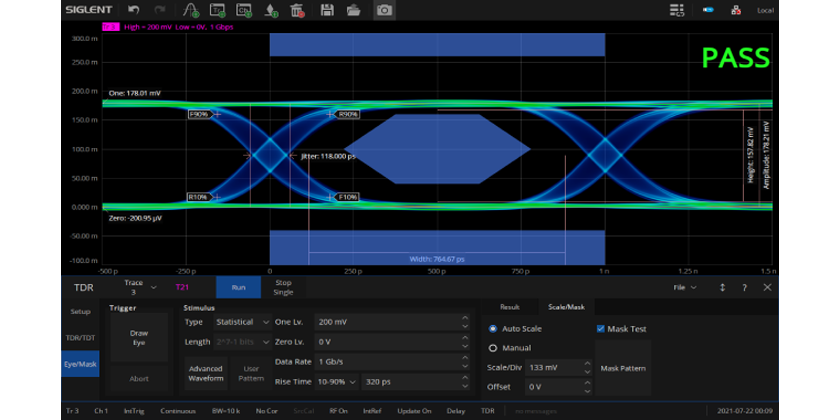
Task: Open the stimulus Type dropdown showing Statistical
Action: (x=242, y=322)
